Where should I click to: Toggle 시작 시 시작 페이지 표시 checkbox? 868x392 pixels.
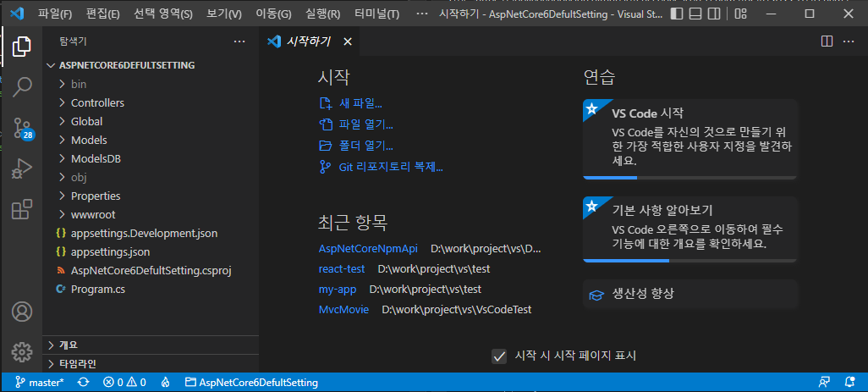499,356
